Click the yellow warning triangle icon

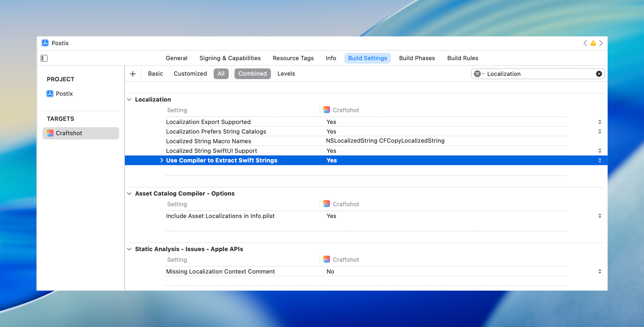point(593,43)
